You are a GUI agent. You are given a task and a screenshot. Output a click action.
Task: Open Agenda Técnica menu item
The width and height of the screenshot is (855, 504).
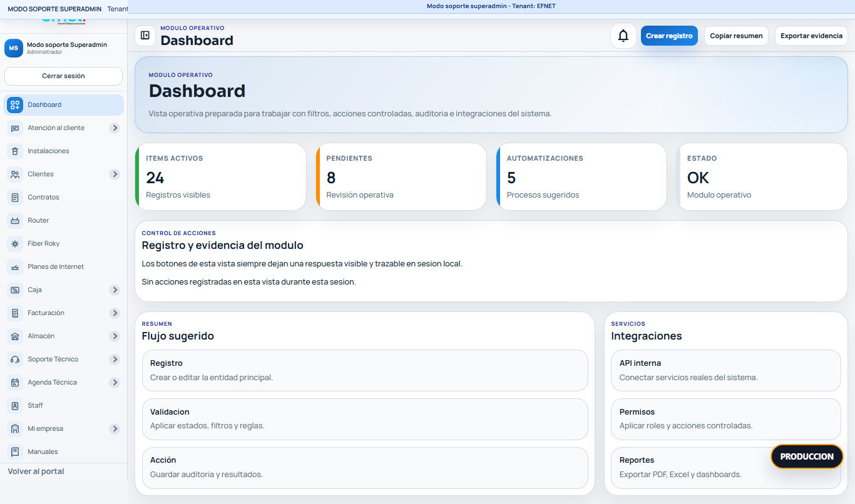point(63,382)
